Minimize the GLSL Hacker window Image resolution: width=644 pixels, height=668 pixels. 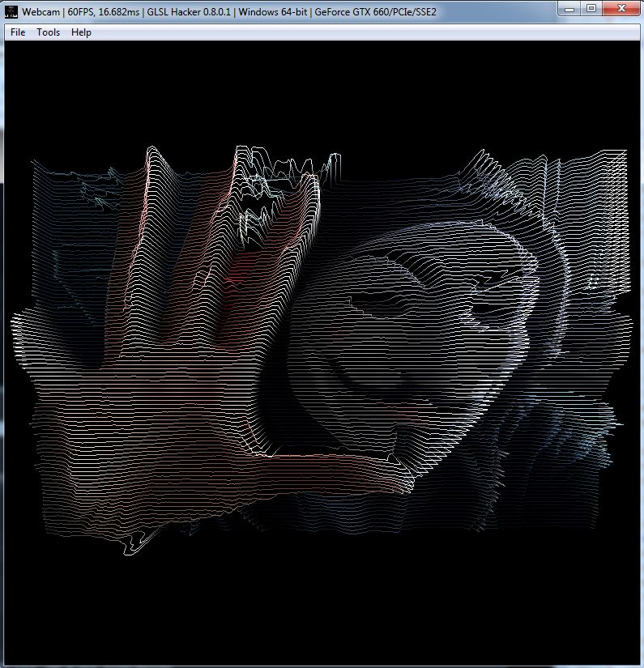click(x=569, y=9)
